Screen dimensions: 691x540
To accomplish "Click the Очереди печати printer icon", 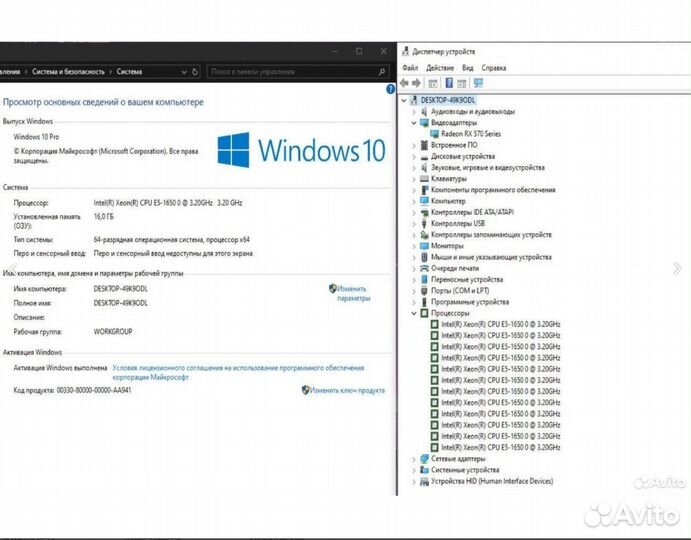I will pyautogui.click(x=424, y=268).
